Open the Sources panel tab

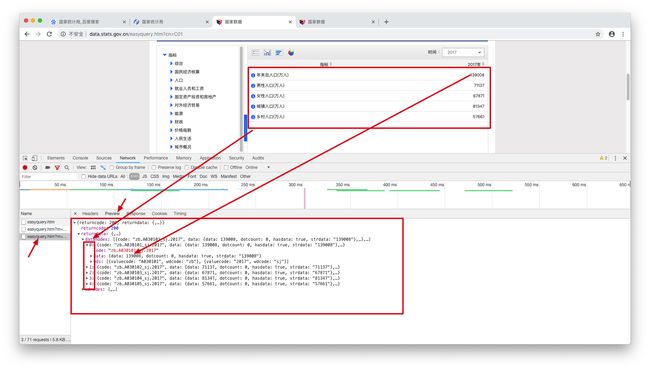click(104, 158)
